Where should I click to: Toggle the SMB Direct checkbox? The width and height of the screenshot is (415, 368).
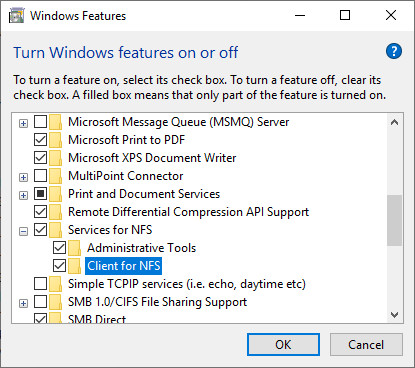pos(40,318)
